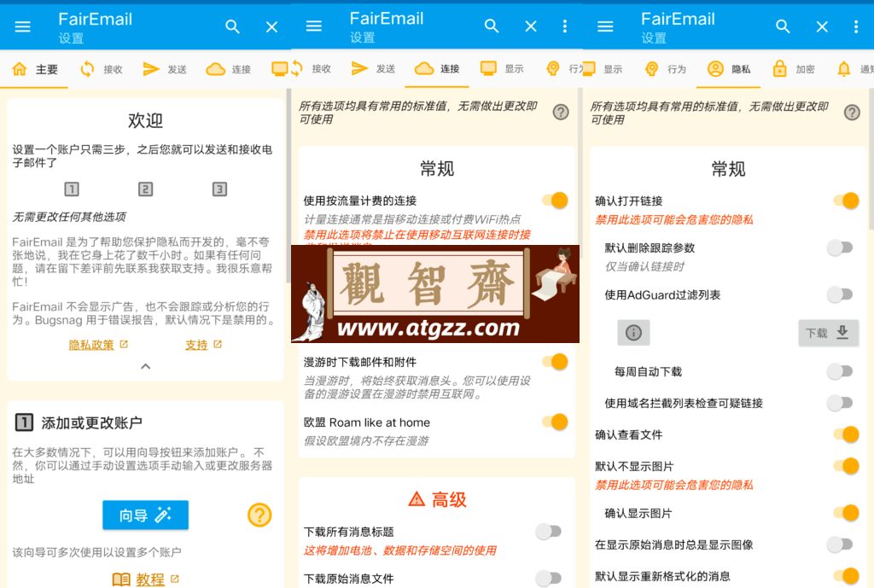874x588 pixels.
Task: Click search icon in middle panel header
Action: point(492,26)
